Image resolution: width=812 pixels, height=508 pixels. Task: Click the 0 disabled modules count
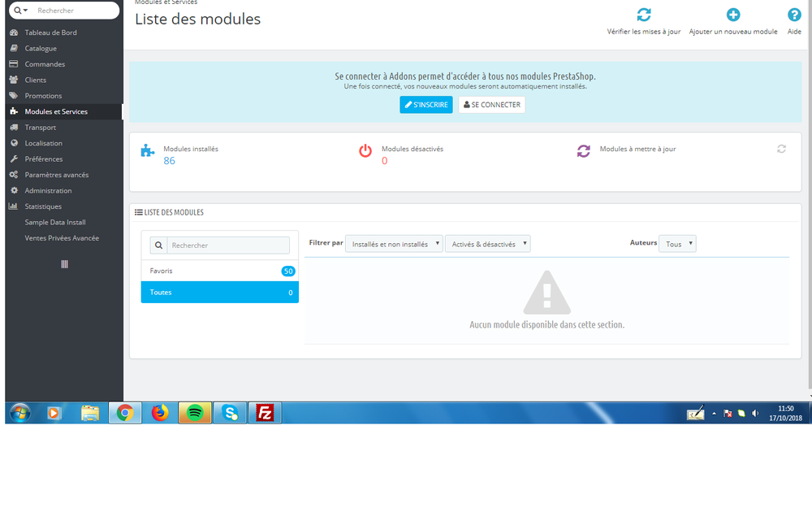(384, 161)
